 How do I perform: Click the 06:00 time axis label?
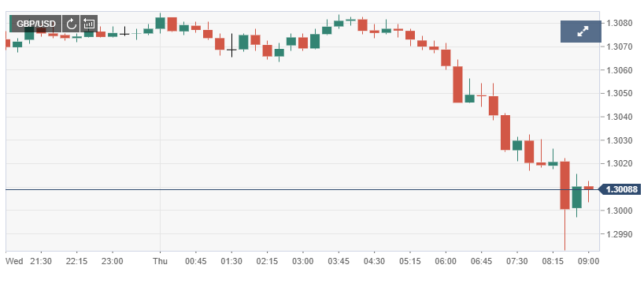pos(446,261)
